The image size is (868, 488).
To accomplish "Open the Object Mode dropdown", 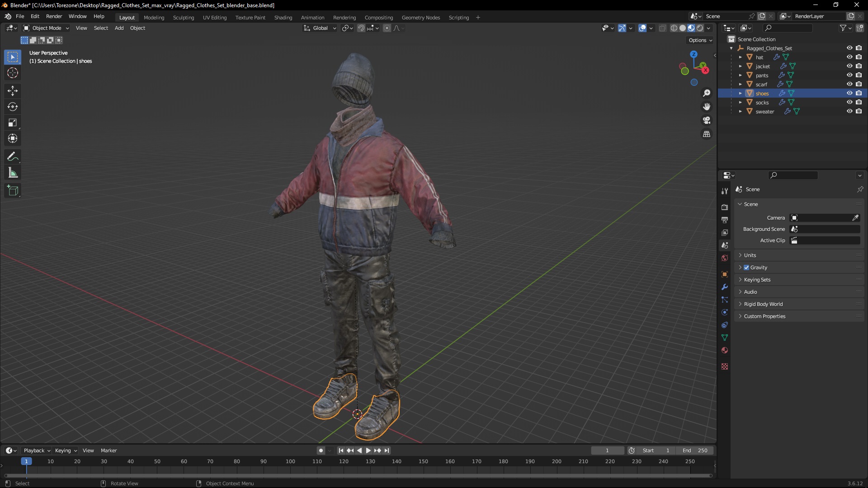I will click(x=46, y=28).
